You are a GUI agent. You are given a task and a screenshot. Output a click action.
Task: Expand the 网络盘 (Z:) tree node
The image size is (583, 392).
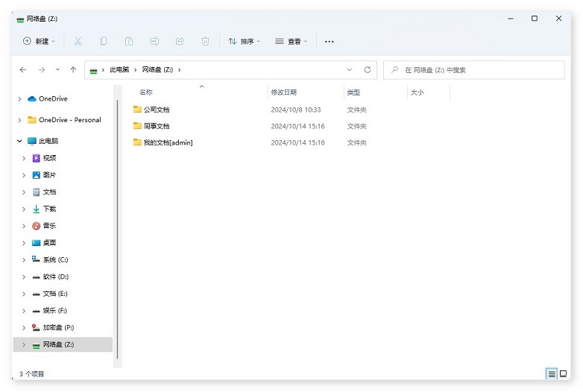pos(24,345)
